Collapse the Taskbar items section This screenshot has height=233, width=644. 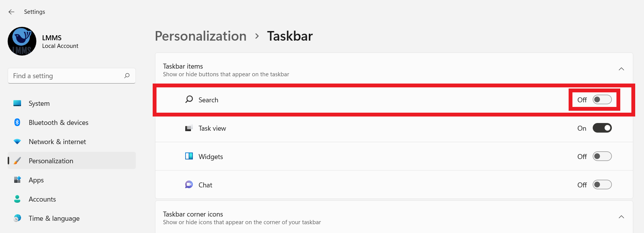[x=622, y=68]
